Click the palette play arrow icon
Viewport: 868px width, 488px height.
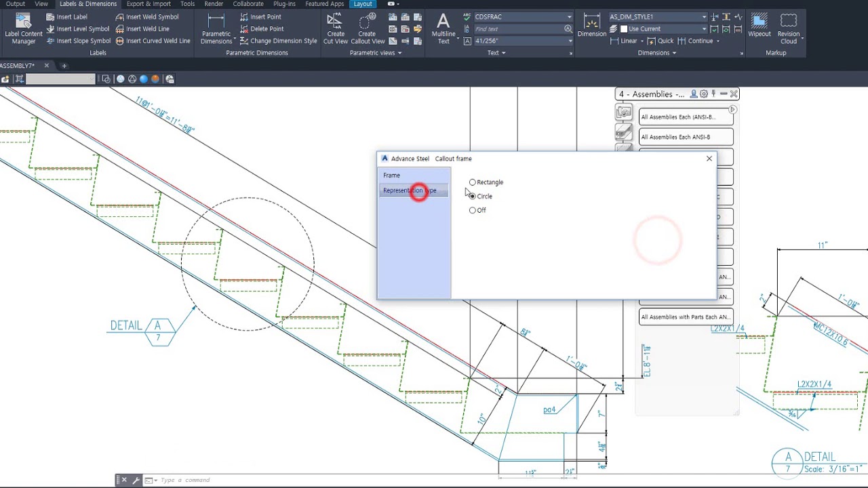click(x=732, y=109)
